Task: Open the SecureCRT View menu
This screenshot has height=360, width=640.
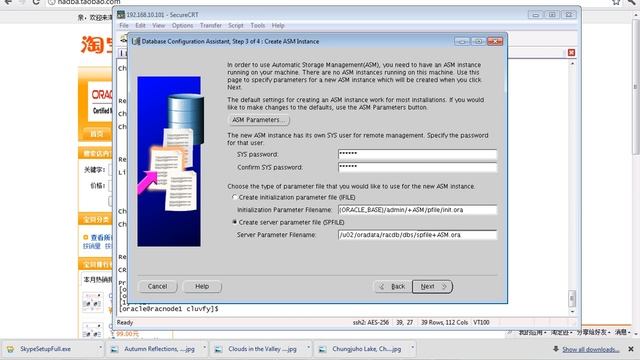Action: pos(159,25)
